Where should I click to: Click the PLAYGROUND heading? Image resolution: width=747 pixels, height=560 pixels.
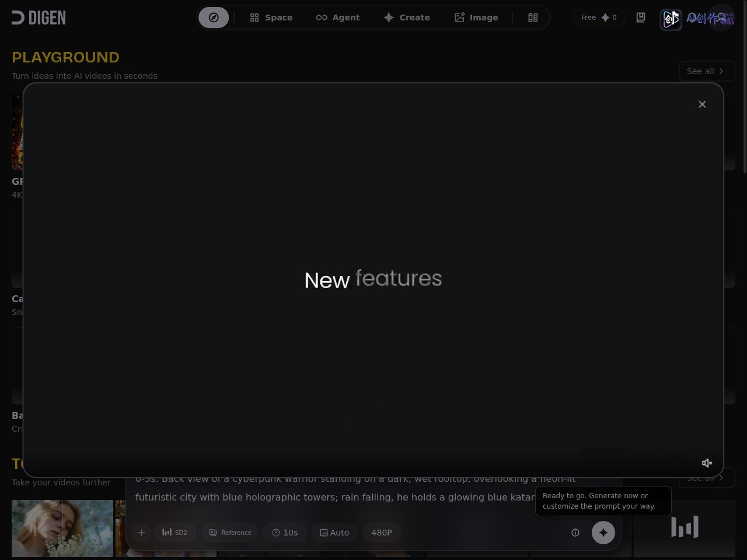(65, 57)
